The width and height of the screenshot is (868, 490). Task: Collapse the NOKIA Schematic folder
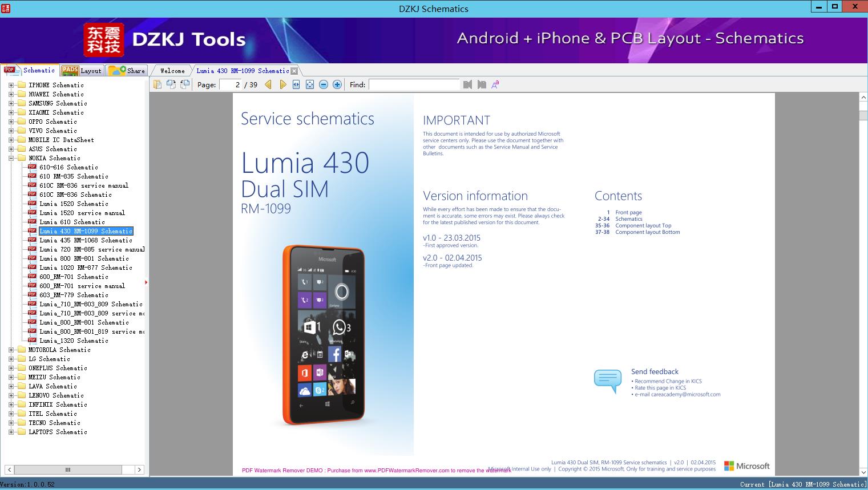(x=11, y=158)
